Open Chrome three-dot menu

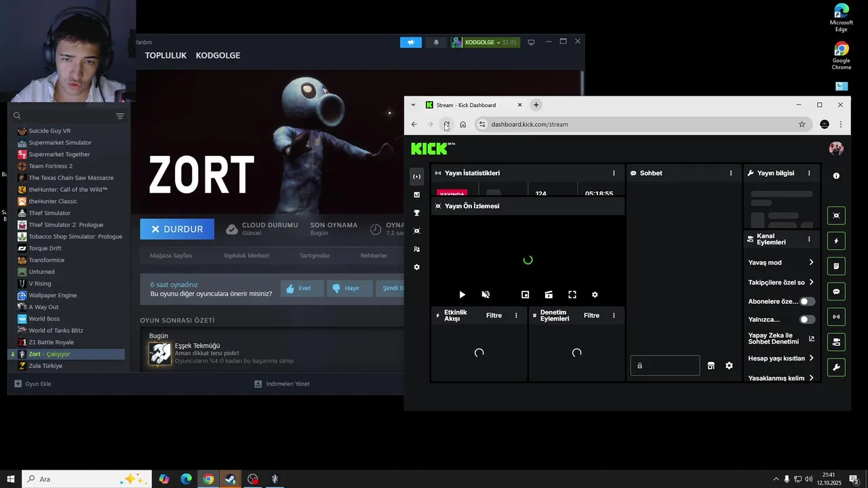pos(841,125)
